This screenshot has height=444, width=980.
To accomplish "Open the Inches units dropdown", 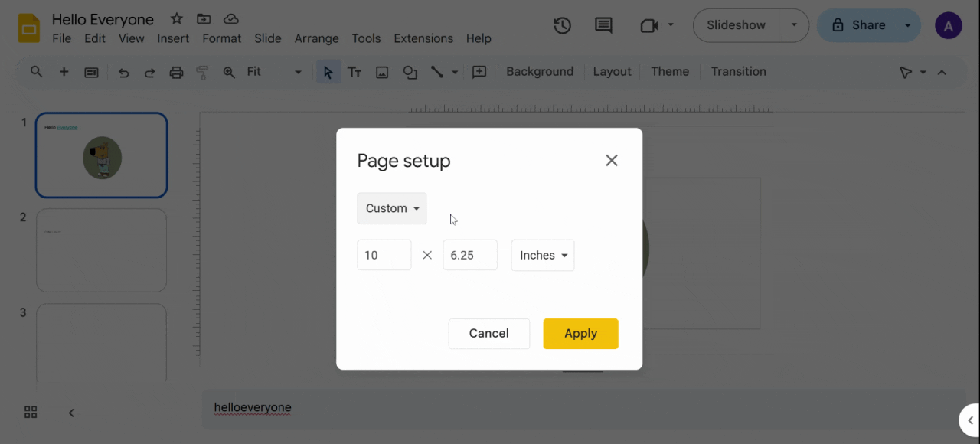I will (542, 255).
